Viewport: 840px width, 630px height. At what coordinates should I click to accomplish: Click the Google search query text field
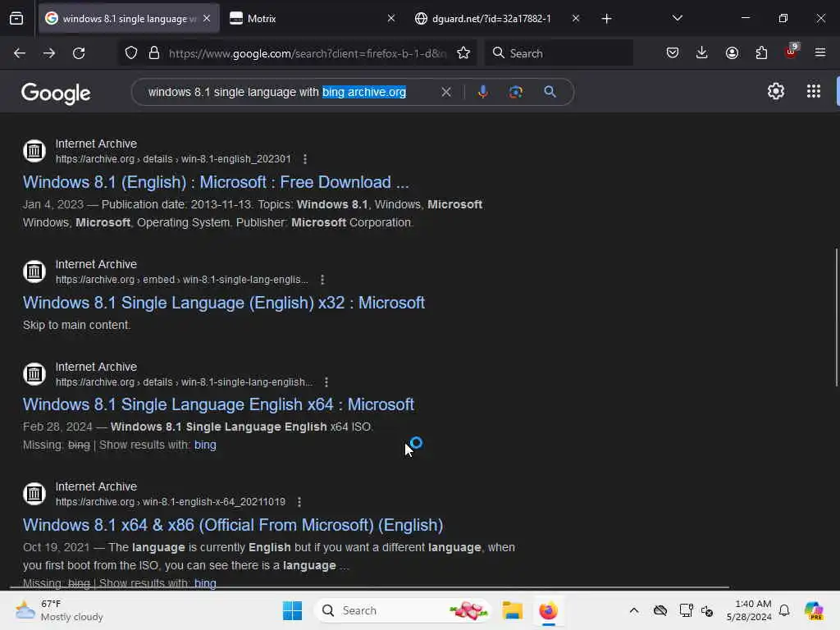pos(290,92)
